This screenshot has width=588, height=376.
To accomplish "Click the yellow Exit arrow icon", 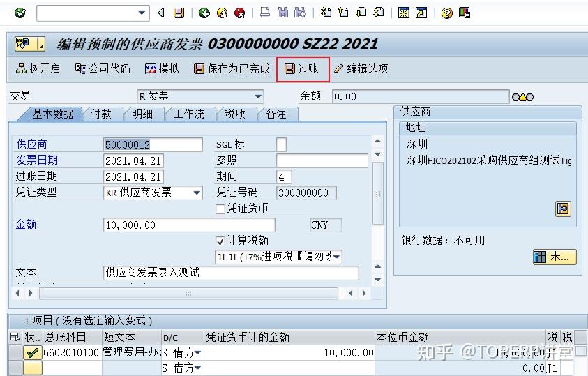I will (222, 13).
